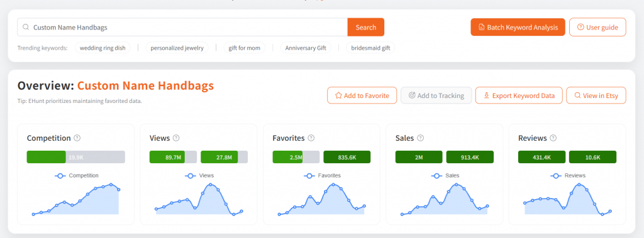The height and width of the screenshot is (238, 644).
Task: Open help icon next to Favorites
Action: tap(311, 138)
